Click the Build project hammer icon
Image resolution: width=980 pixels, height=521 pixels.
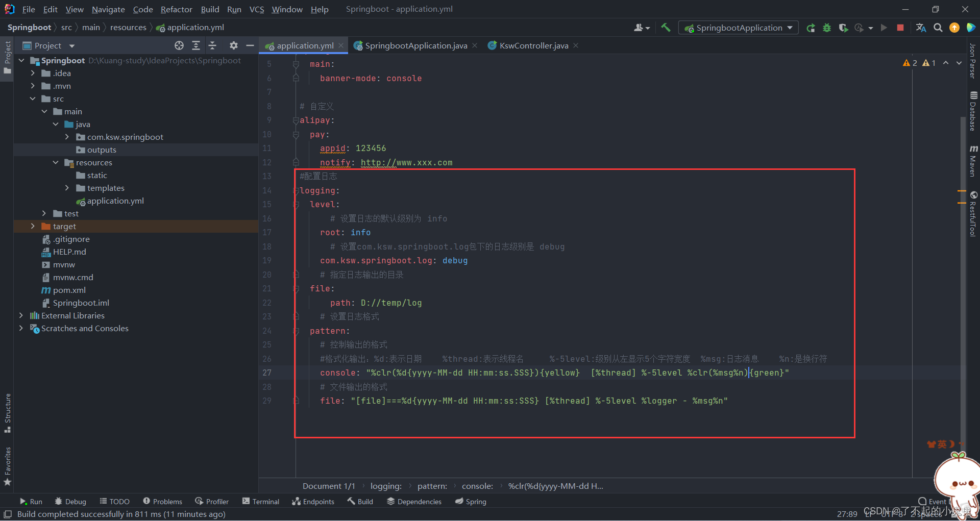(x=666, y=28)
